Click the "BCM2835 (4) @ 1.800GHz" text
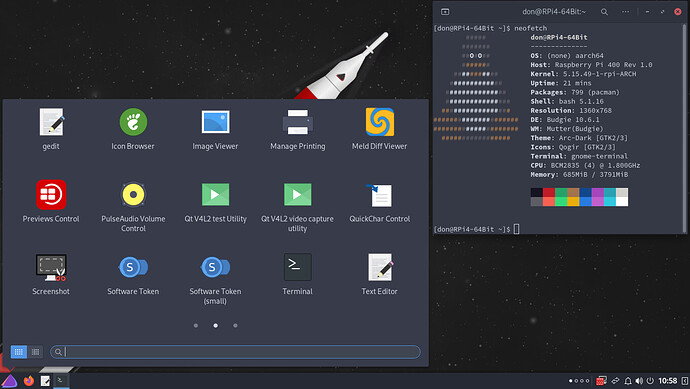Screen dimensions: 690x389 pyautogui.click(x=595, y=165)
